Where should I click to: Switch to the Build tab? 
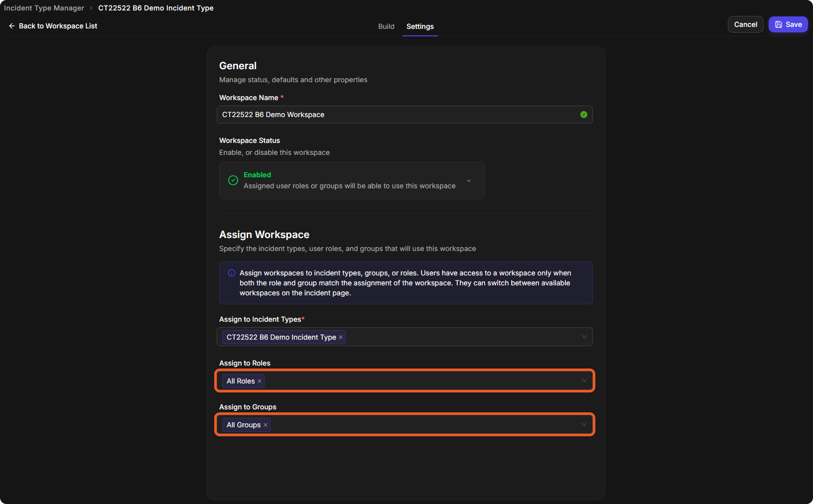click(386, 26)
